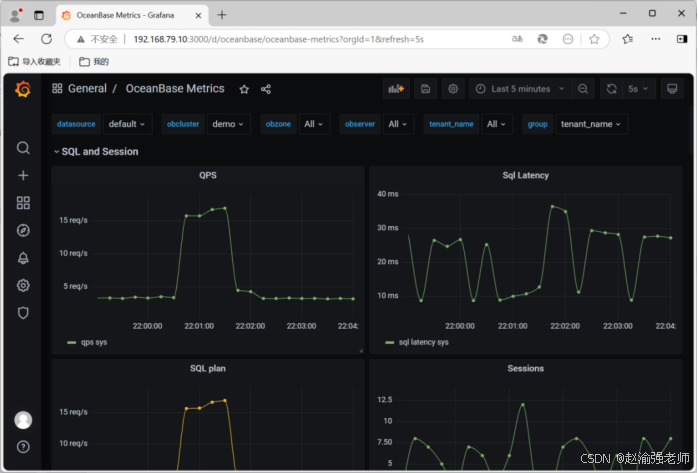Open the Sql Latency panel title menu
The image size is (698, 473).
click(525, 175)
